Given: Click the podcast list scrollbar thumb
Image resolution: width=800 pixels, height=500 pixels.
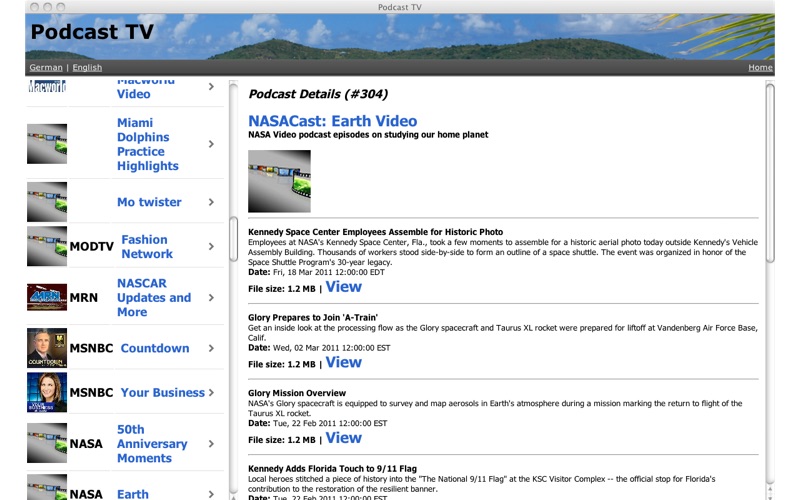Looking at the screenshot, I should (234, 239).
